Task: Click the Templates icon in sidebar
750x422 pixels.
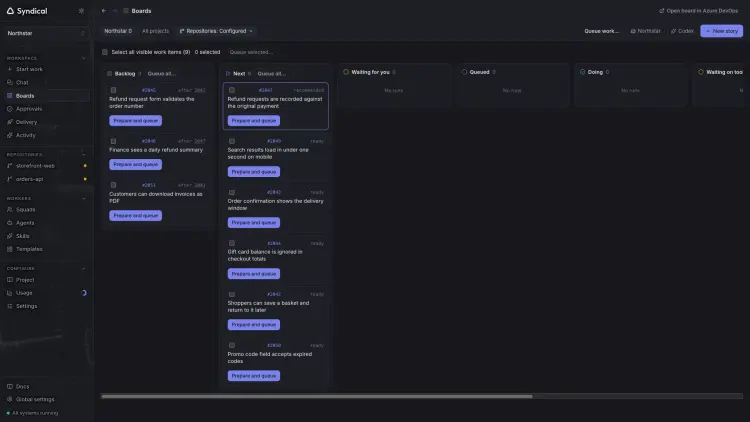Action: [10, 249]
